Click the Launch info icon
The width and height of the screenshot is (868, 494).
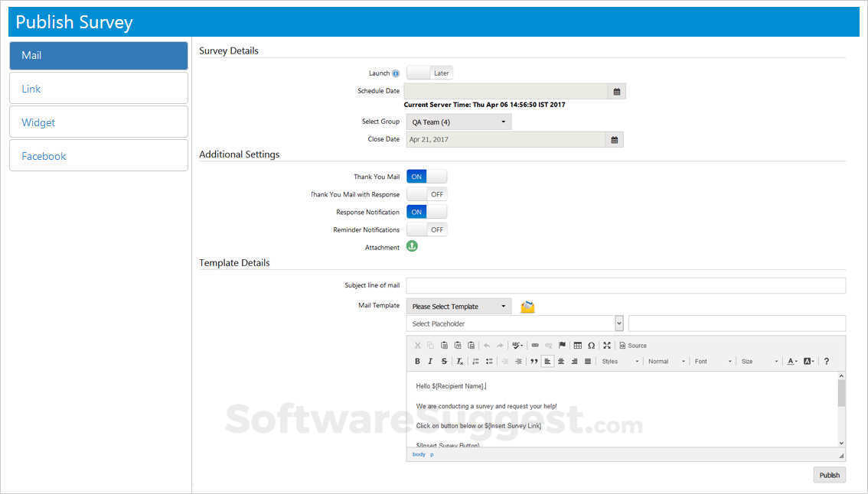pyautogui.click(x=396, y=73)
